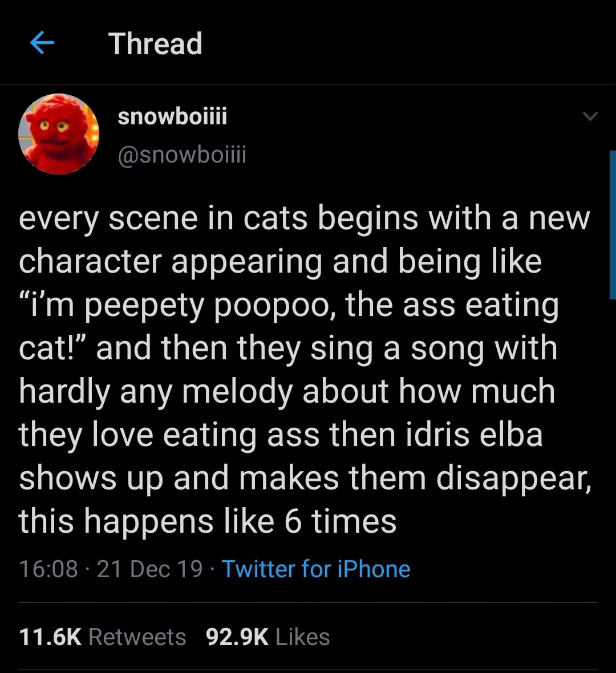Click the 16:08 timestamp
Screen dimensions: 616x673
(48, 569)
